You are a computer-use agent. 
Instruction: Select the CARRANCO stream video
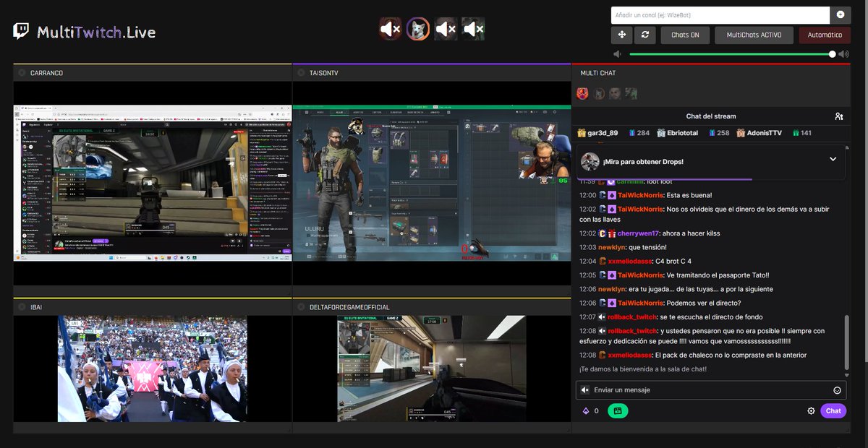pos(152,184)
